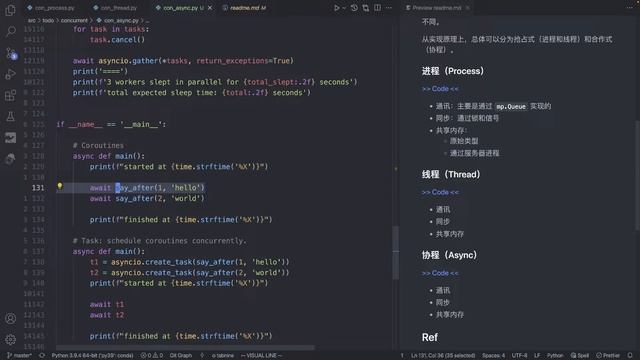Click 'concurrent' in the breadcrumb
The width and height of the screenshot is (640, 360).
coord(74,20)
